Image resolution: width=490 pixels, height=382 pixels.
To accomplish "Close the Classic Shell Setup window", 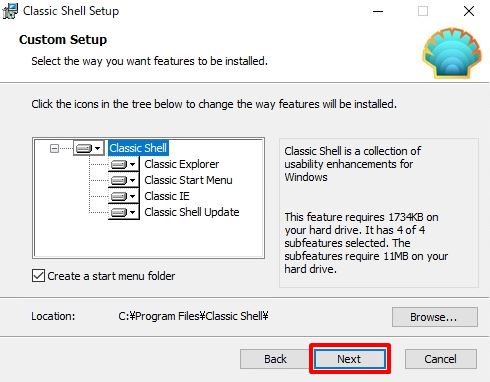I will click(x=469, y=11).
